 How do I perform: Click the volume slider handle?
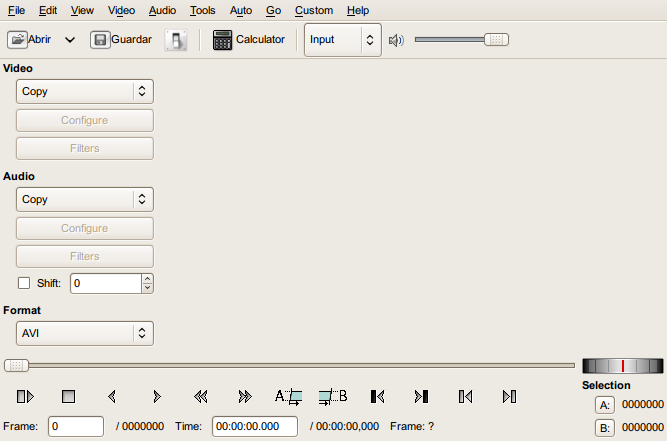(x=496, y=40)
